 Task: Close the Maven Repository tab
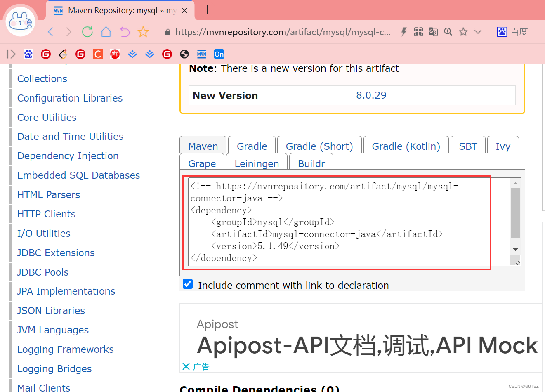(184, 11)
